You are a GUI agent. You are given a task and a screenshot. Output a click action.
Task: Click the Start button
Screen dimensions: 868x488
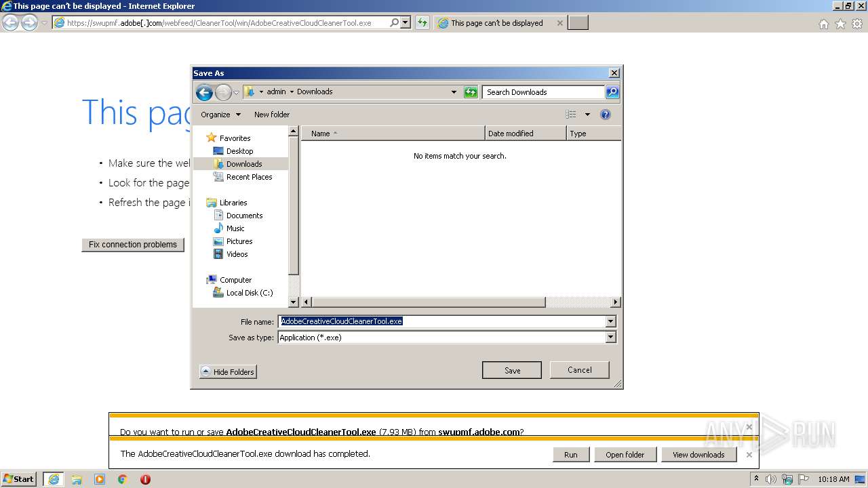[19, 479]
